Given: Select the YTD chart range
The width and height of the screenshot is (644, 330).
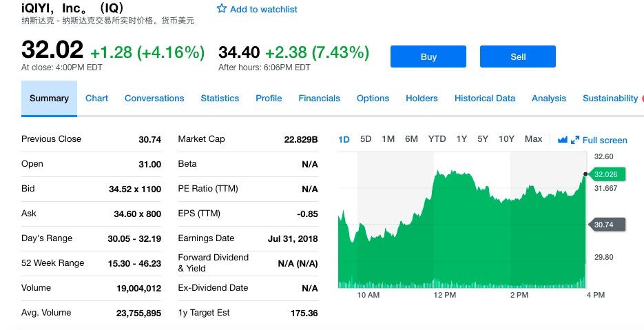Looking at the screenshot, I should (437, 139).
